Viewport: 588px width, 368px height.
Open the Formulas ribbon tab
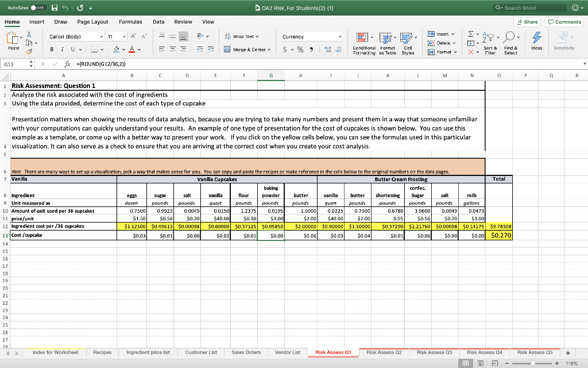pos(130,21)
